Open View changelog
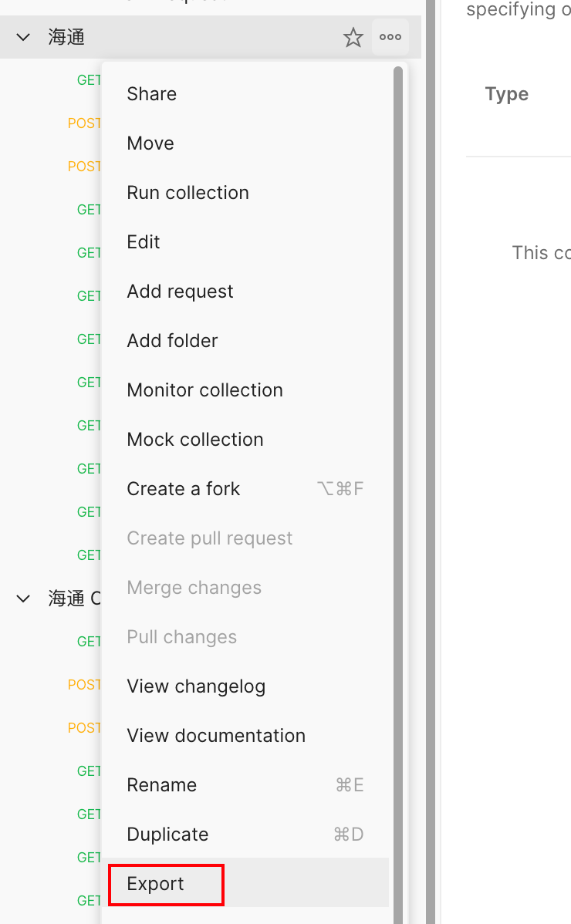The width and height of the screenshot is (571, 924). click(x=196, y=686)
